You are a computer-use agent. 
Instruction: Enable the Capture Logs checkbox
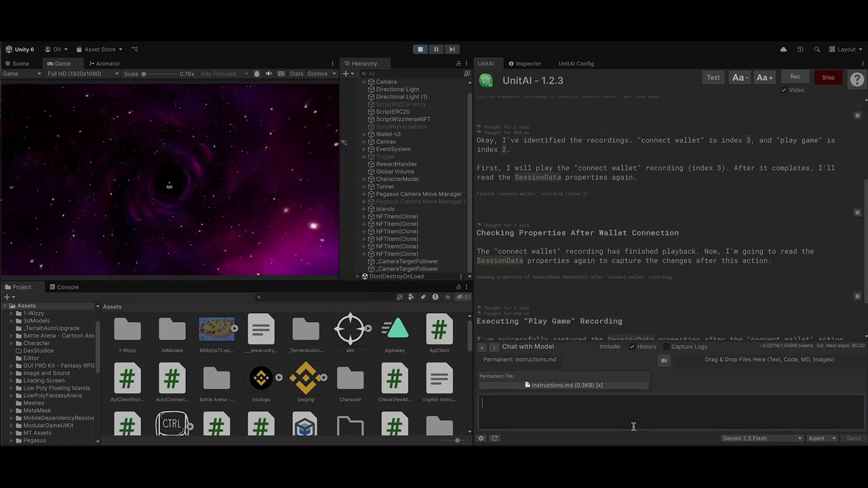[666, 347]
